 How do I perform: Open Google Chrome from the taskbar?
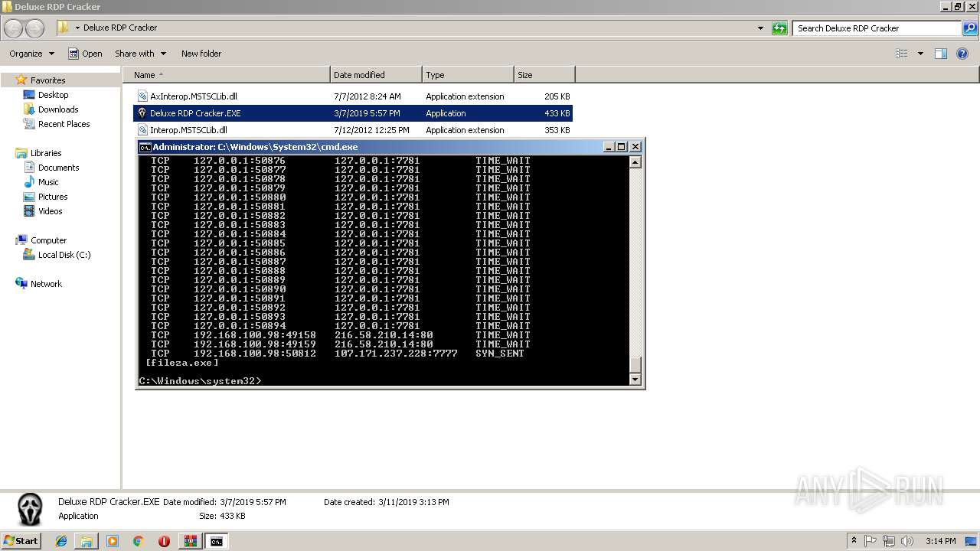pos(139,541)
